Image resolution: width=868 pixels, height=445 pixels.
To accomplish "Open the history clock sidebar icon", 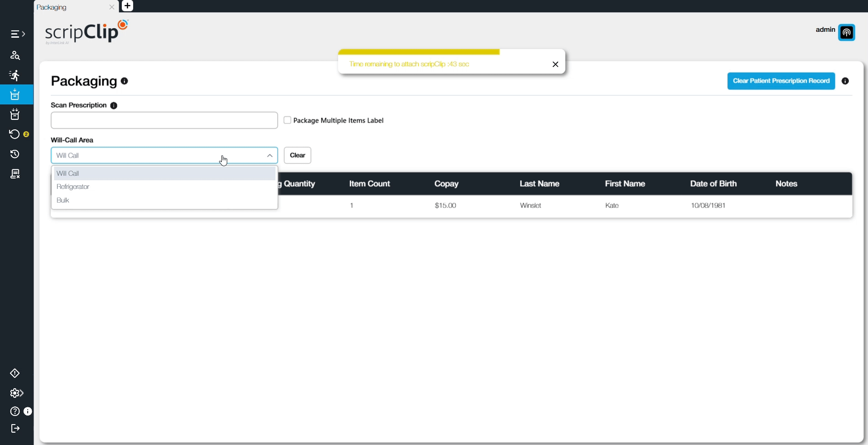I will 15,154.
